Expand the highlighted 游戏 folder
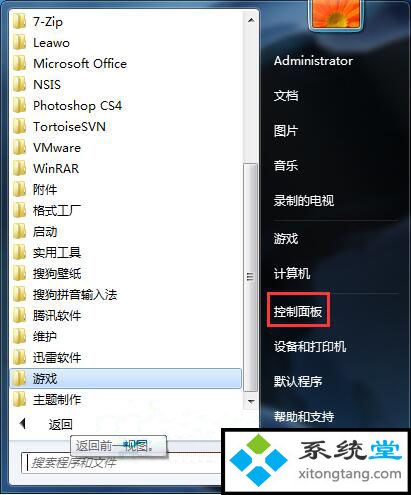The image size is (411, 495). coord(126,378)
